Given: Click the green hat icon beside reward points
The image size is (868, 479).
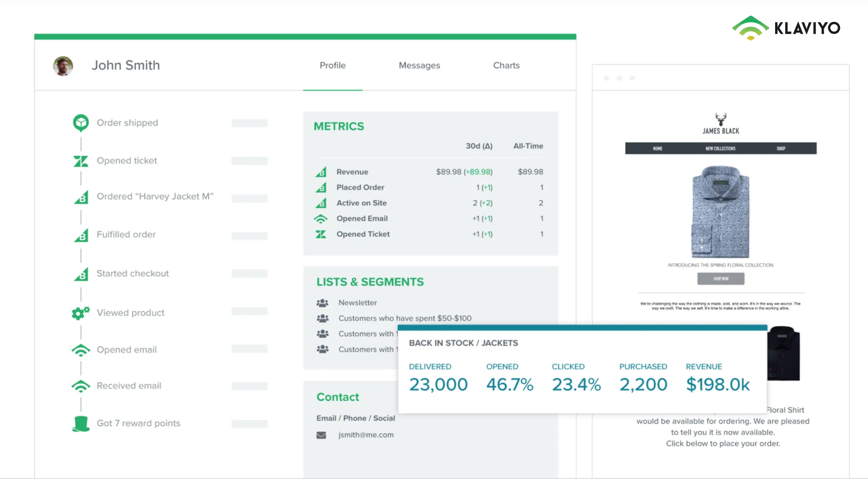Looking at the screenshot, I should click(81, 423).
